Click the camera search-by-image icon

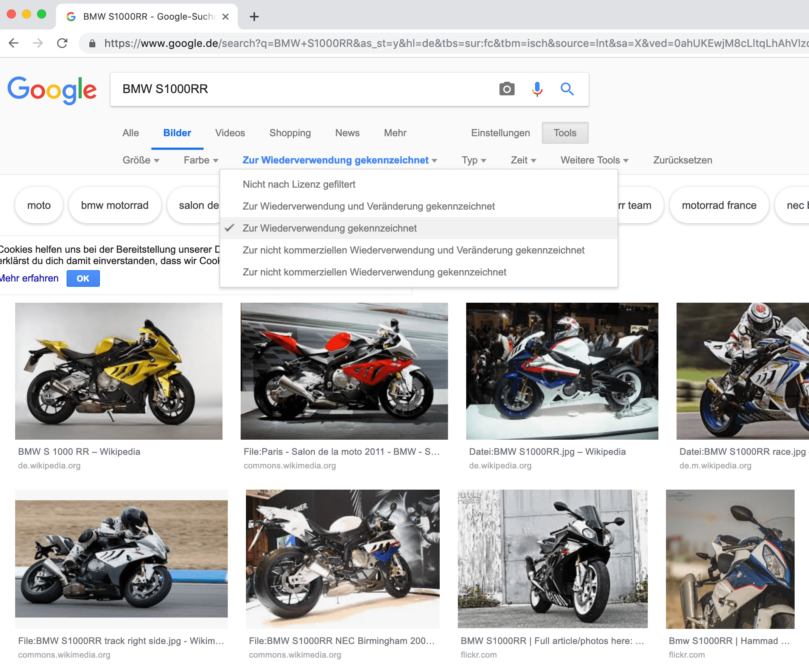point(507,89)
